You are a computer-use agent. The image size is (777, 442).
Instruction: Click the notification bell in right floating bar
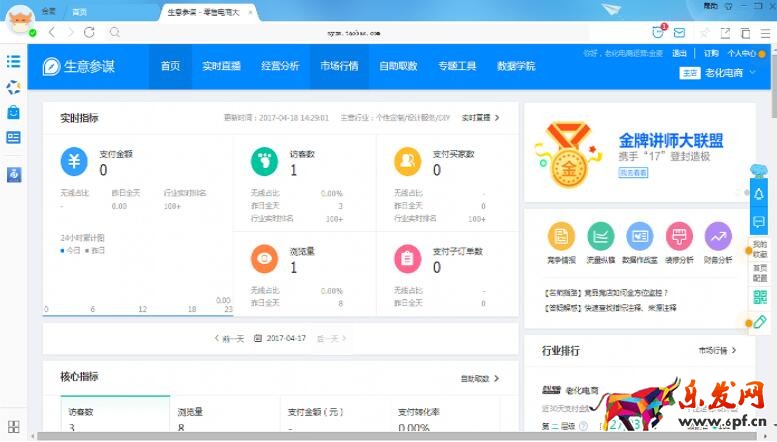[x=759, y=194]
